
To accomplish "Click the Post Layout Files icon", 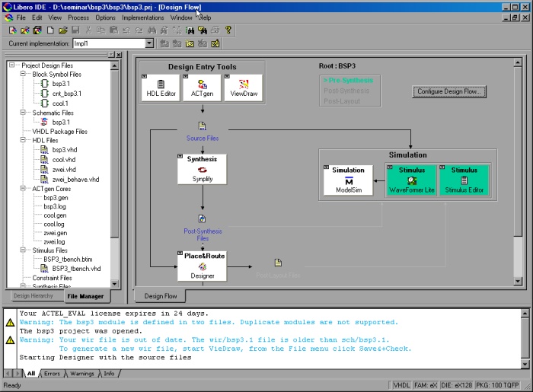I will coord(278,263).
